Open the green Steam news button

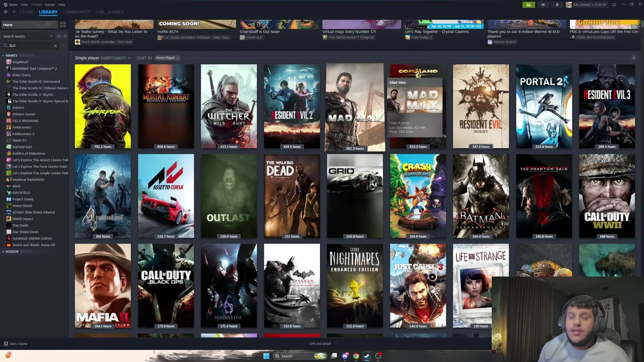tap(528, 5)
